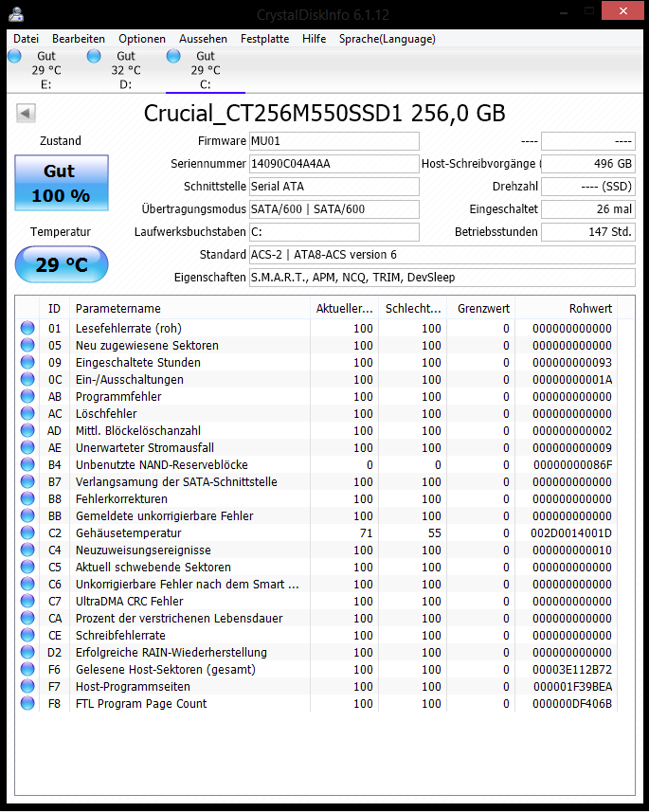Click status orb for Neu zugewiesene Sektoren
The image size is (649, 812).
pyautogui.click(x=27, y=345)
